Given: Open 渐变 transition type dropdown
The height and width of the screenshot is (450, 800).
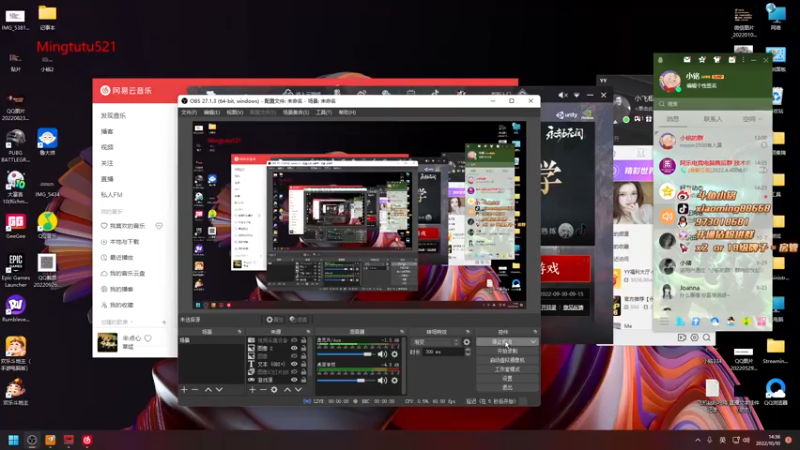Looking at the screenshot, I should pyautogui.click(x=435, y=342).
